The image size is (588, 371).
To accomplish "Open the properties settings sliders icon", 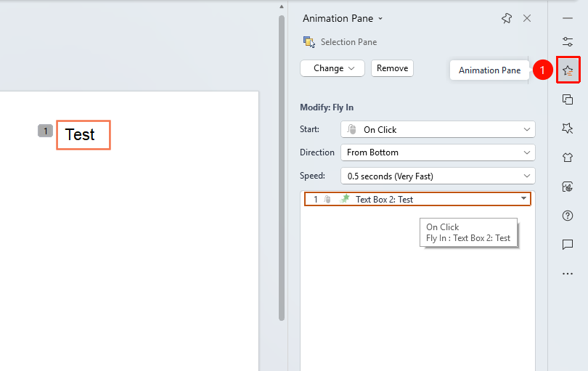I will tap(568, 41).
